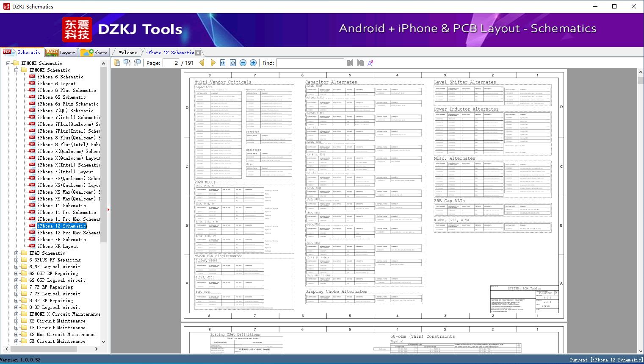The height and width of the screenshot is (364, 644).
Task: Expand the 6_6P Logical circuit folder
Action: pyautogui.click(x=17, y=267)
